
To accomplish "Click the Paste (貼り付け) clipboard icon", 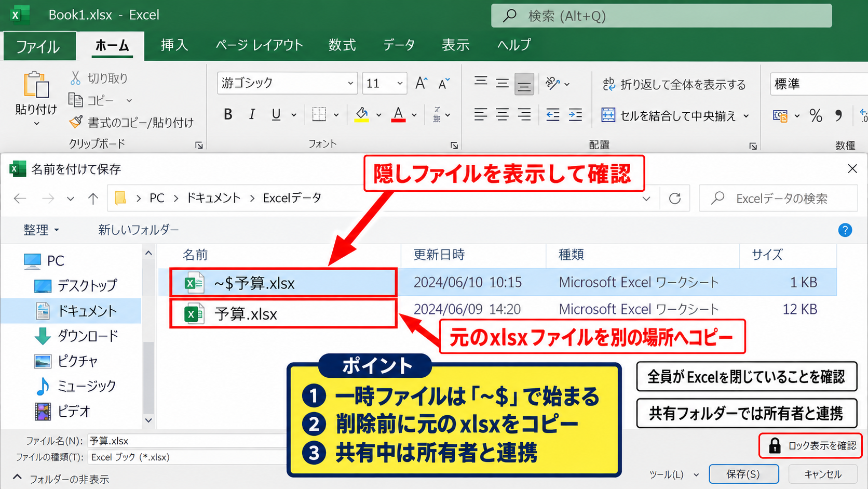I will tap(36, 85).
